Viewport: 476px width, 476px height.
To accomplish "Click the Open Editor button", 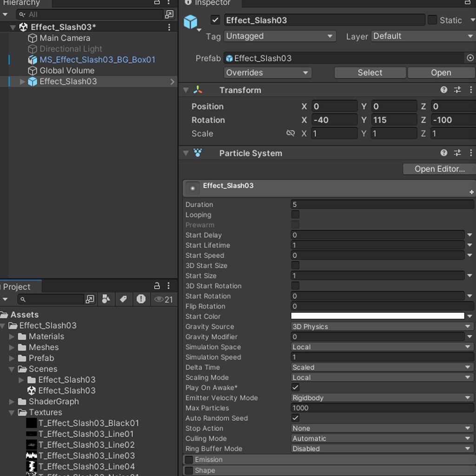I will [439, 169].
